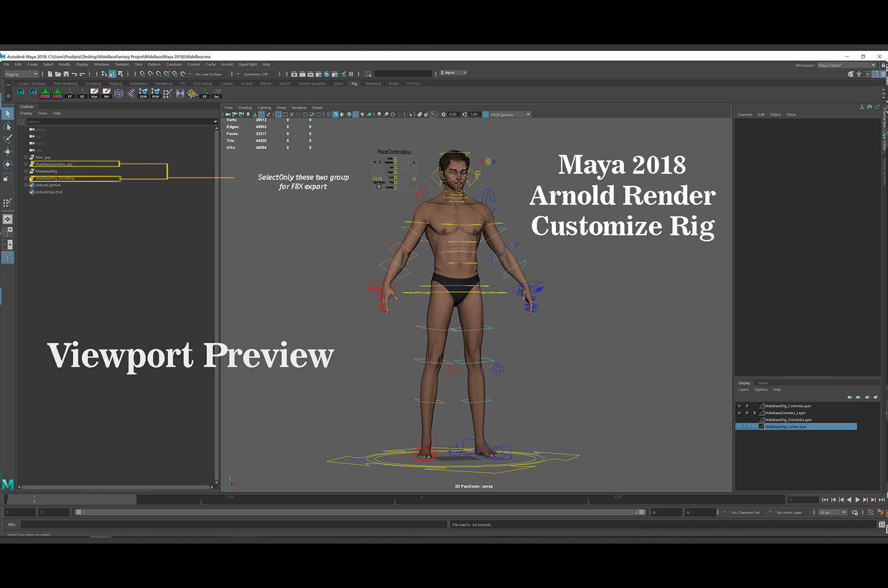Click the RRS shelf icon
The height and width of the screenshot is (588, 888).
click(57, 93)
